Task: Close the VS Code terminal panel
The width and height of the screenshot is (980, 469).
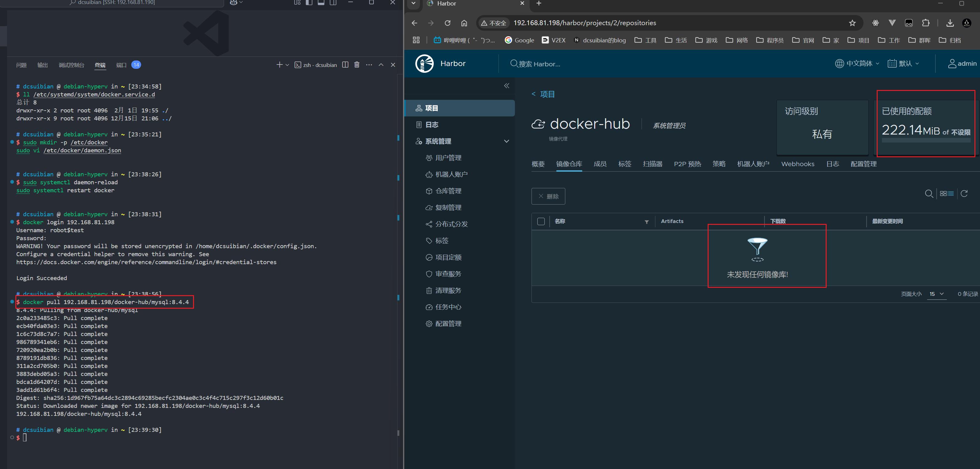Action: click(393, 65)
